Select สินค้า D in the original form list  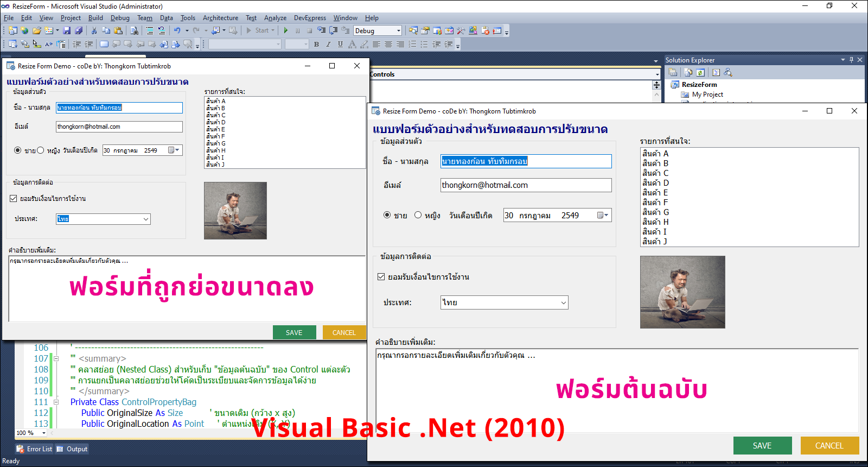[x=655, y=183]
